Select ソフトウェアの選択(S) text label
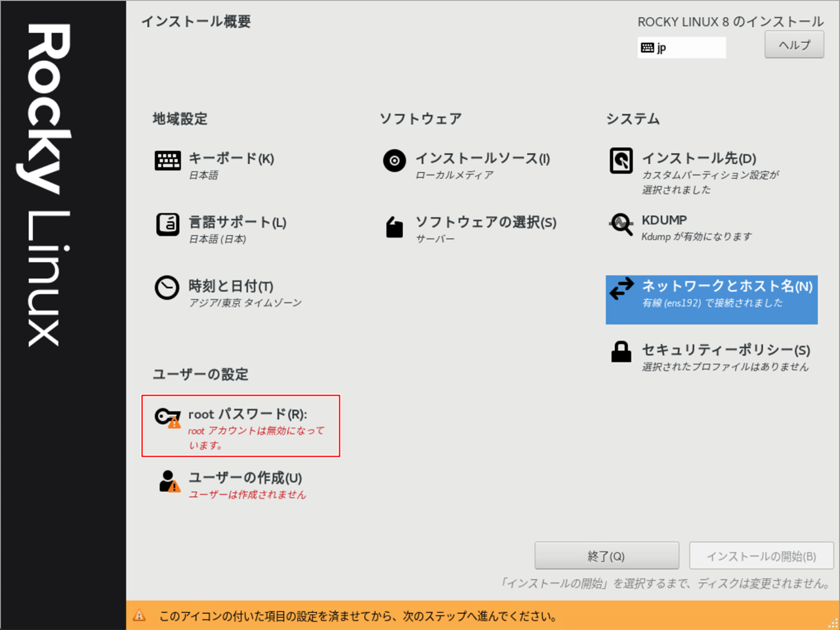 [x=486, y=222]
